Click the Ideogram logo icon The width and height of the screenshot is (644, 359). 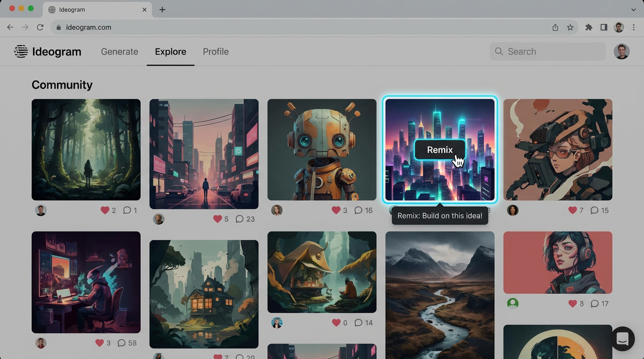click(x=21, y=51)
